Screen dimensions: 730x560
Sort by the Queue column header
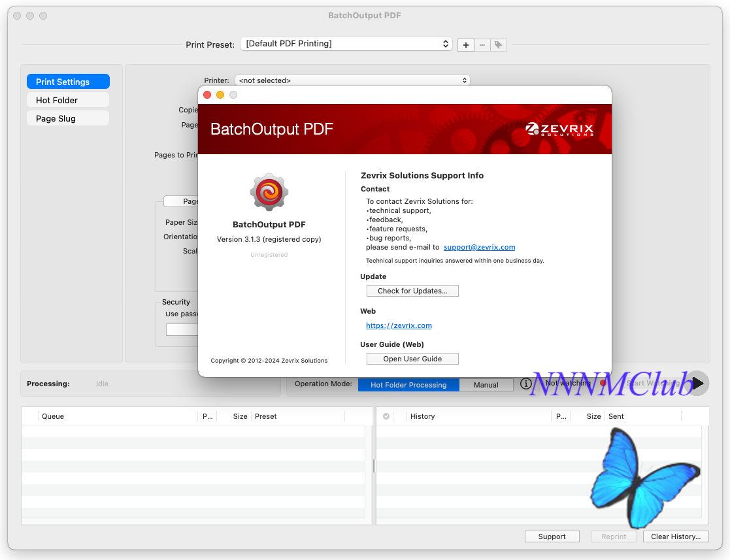[x=118, y=416]
